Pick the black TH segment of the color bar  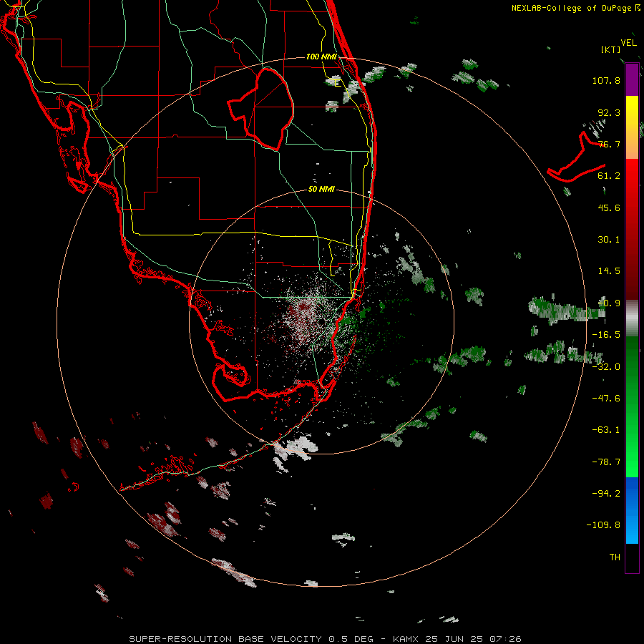click(632, 557)
